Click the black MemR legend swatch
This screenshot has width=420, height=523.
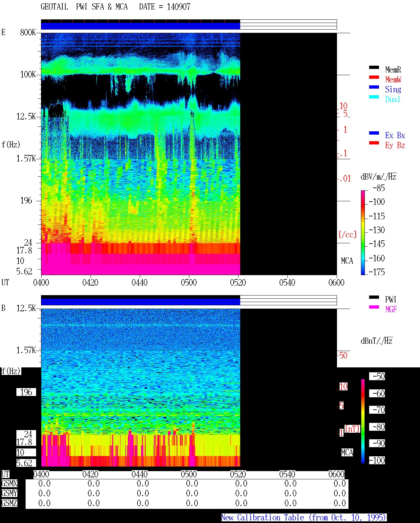(x=374, y=67)
